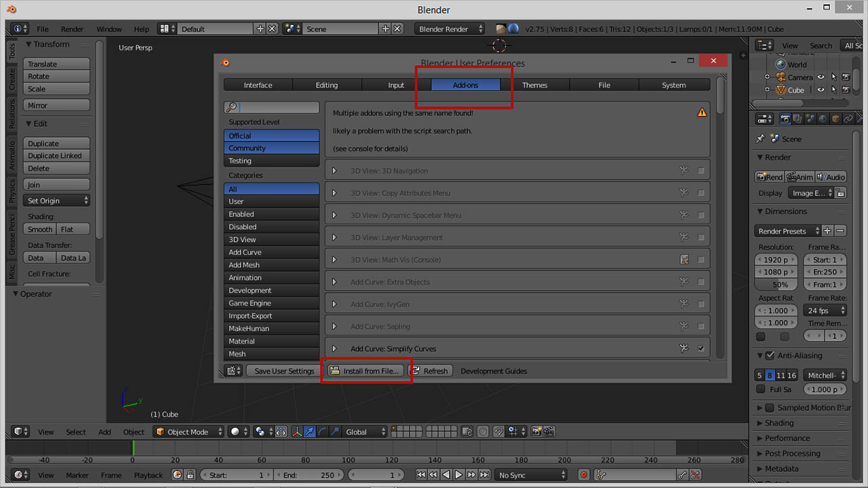
Task: Select the World properties tab icon
Action: tap(823, 119)
